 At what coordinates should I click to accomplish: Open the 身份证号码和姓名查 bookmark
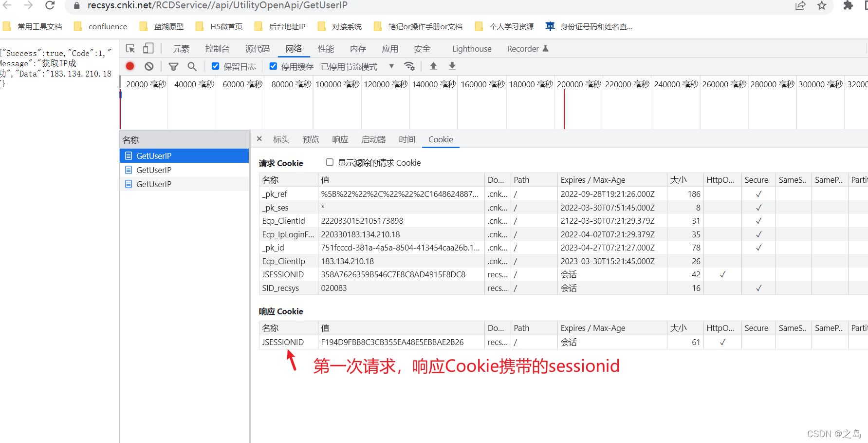(x=589, y=26)
